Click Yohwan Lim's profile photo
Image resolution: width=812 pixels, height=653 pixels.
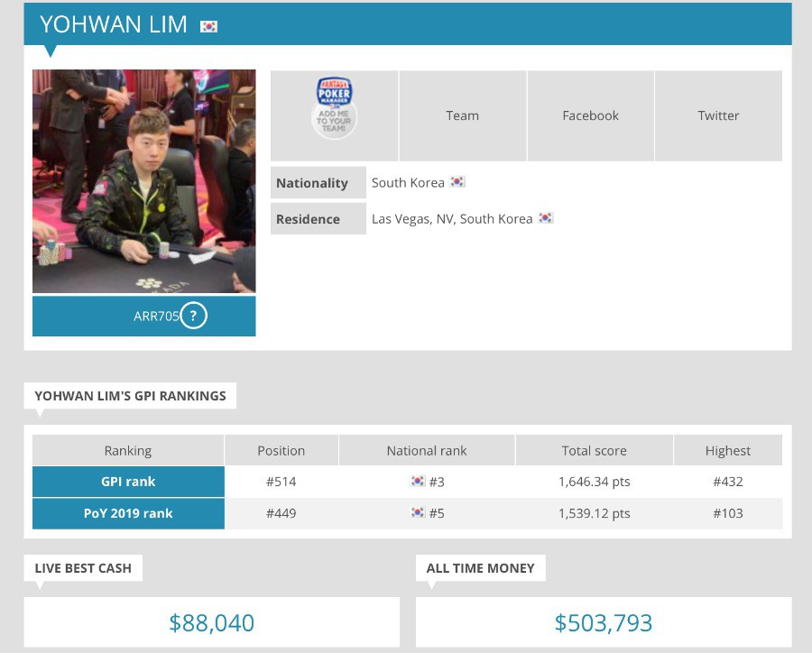coord(144,181)
